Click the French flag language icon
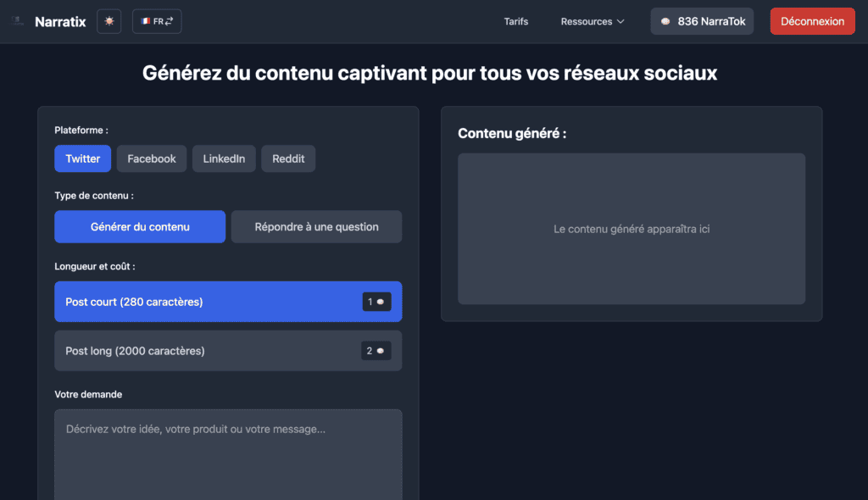Image resolution: width=868 pixels, height=500 pixels. 146,21
